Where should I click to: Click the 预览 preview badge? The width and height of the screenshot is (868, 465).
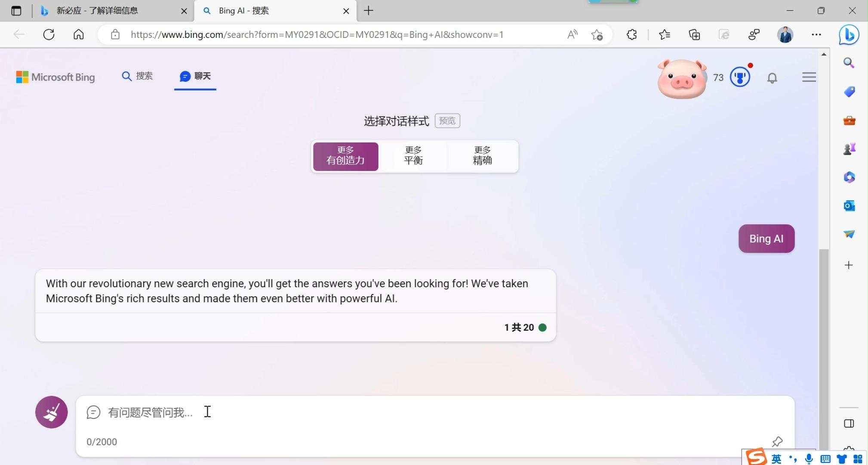447,121
